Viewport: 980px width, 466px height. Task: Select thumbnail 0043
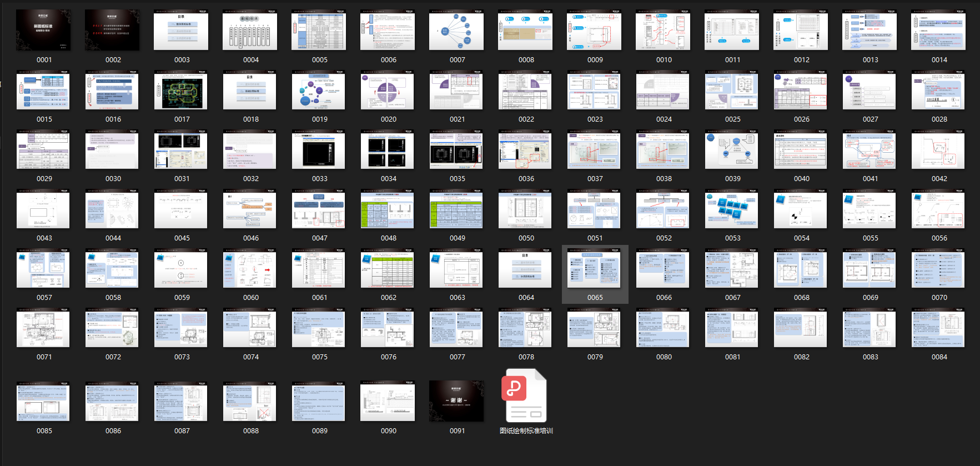(x=43, y=209)
